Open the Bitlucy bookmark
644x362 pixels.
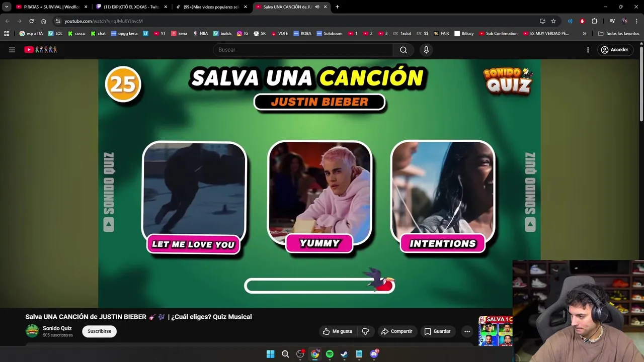[464, 34]
